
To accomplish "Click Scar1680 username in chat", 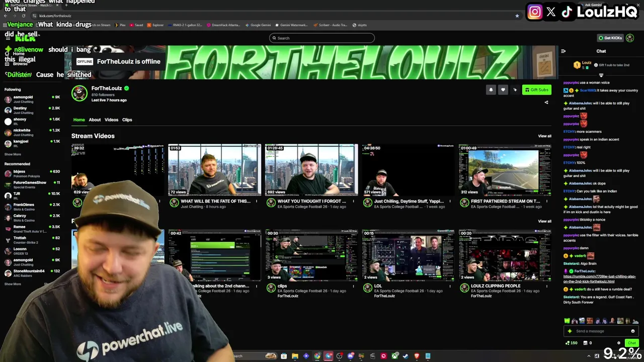I will (x=588, y=90).
